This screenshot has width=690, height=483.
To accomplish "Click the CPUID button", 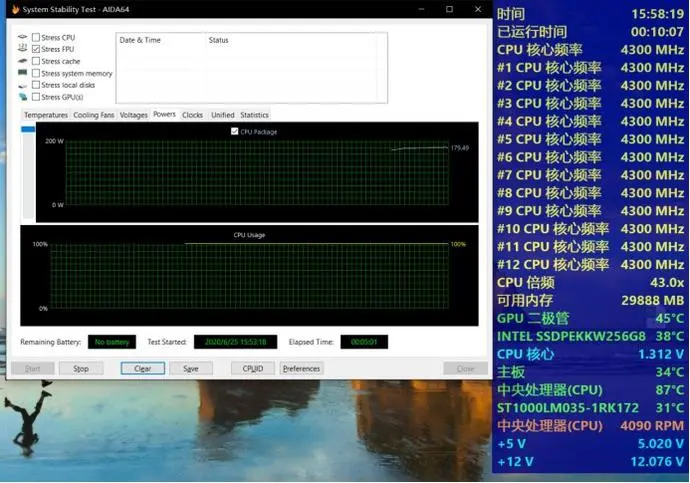I will [253, 369].
